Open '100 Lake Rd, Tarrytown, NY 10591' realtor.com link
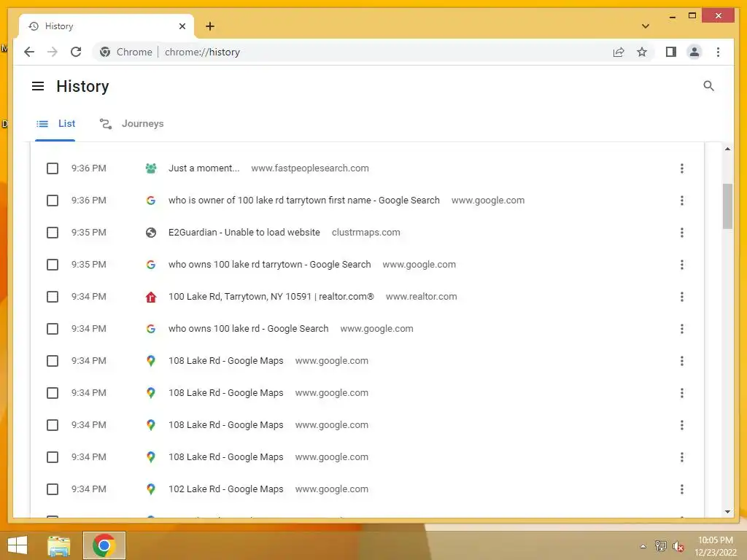Viewport: 747px width, 560px height. (271, 297)
